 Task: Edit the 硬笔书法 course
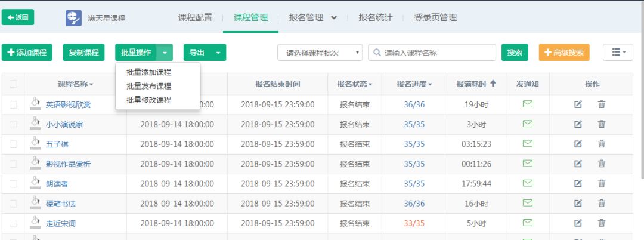(x=578, y=203)
